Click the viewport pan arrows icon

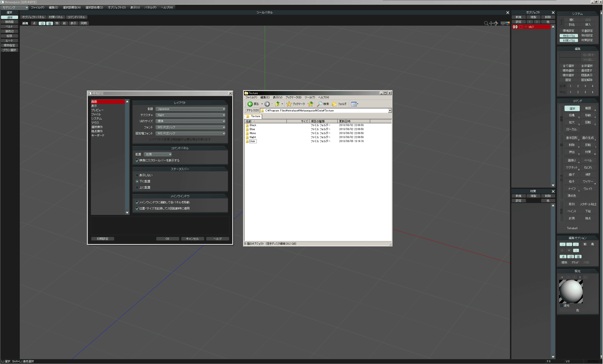click(x=491, y=23)
